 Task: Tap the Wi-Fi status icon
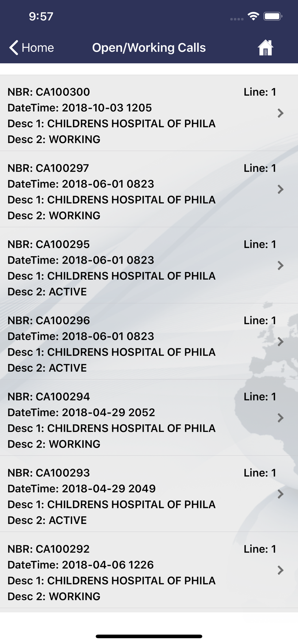[x=253, y=16]
